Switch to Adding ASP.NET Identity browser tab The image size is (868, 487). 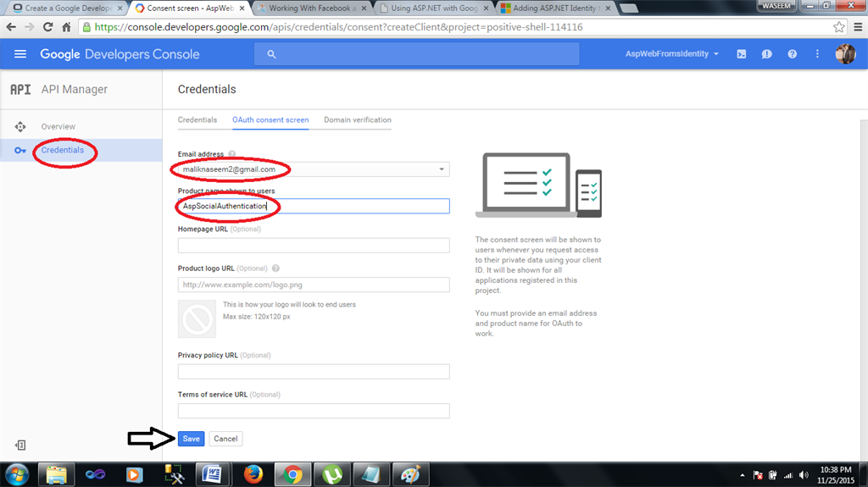click(556, 8)
